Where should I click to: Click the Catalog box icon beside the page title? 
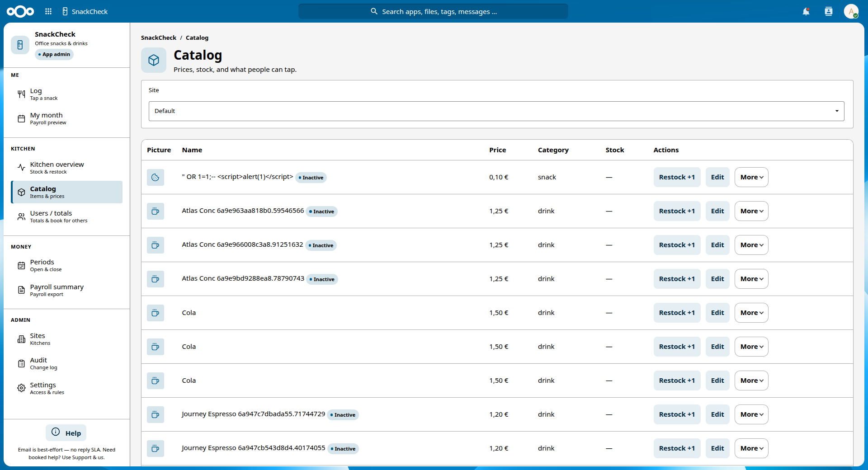click(154, 60)
